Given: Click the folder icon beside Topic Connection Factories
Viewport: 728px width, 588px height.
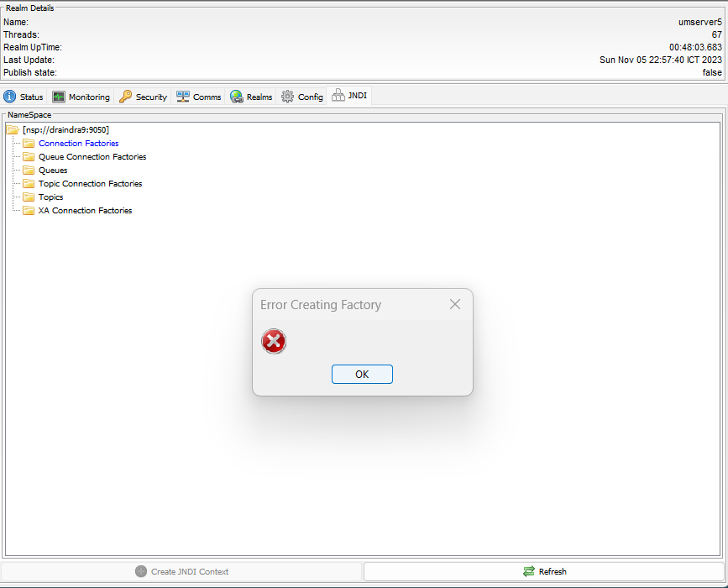Looking at the screenshot, I should (29, 183).
